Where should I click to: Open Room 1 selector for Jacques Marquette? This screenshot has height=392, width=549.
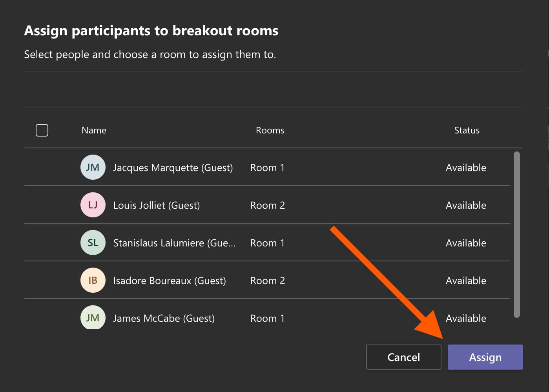tap(267, 167)
